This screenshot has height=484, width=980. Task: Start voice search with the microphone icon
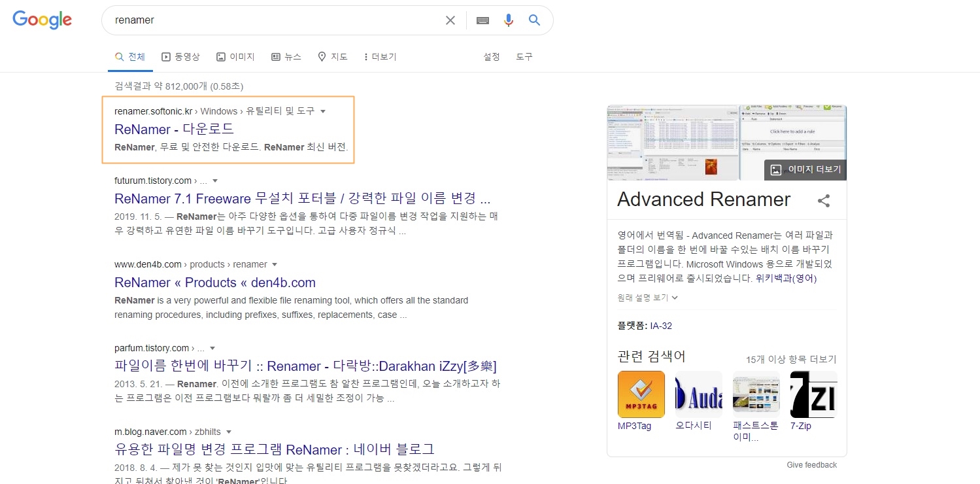click(x=509, y=20)
